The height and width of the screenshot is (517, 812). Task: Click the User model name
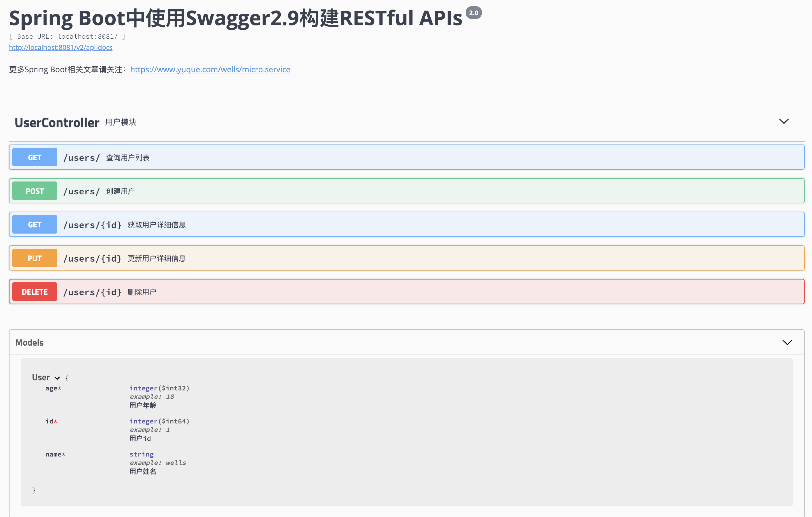(x=41, y=378)
